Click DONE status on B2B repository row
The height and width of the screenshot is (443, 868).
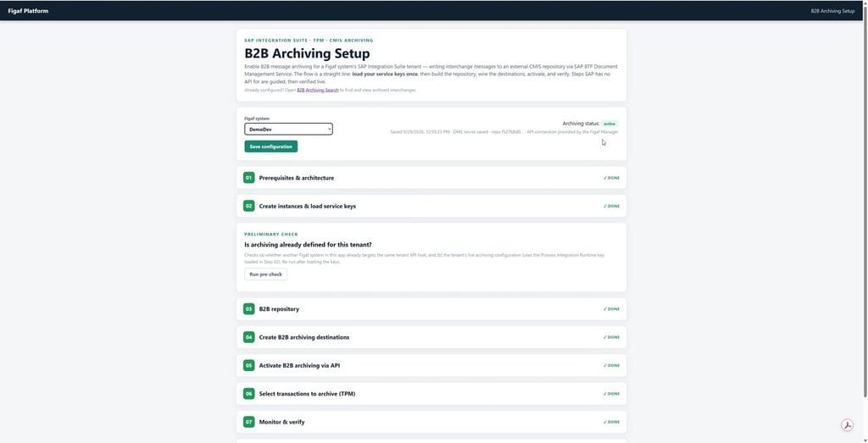pyautogui.click(x=612, y=309)
